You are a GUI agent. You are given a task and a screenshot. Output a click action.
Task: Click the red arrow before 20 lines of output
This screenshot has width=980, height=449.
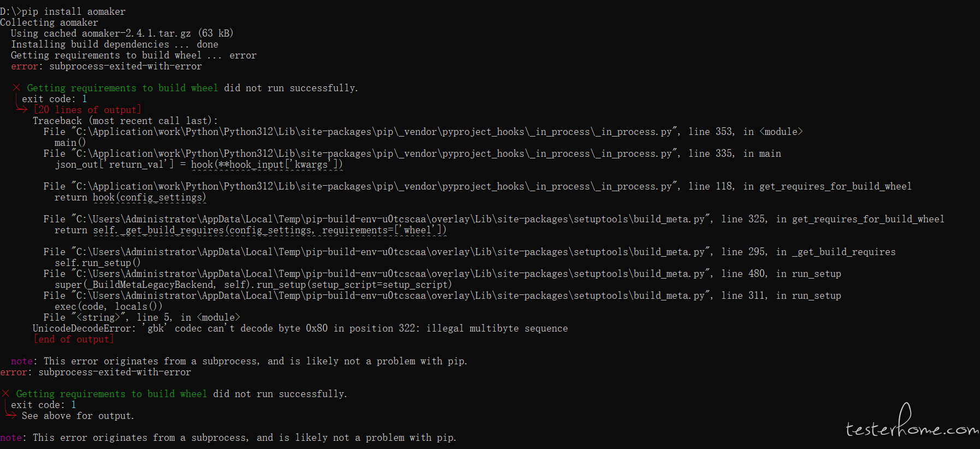click(21, 110)
